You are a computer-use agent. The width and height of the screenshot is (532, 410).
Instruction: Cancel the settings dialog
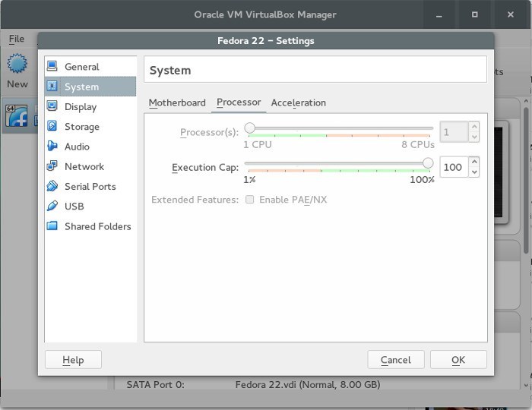coord(396,360)
